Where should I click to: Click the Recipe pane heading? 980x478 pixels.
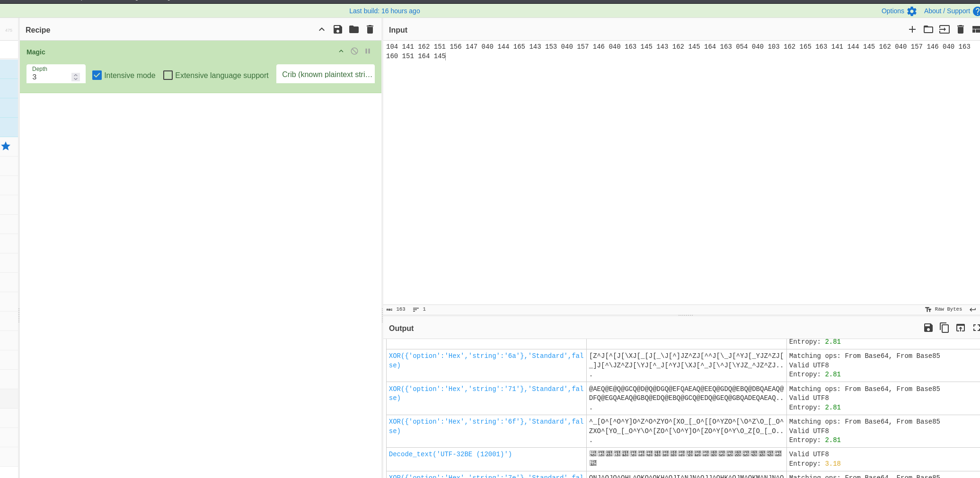(38, 30)
